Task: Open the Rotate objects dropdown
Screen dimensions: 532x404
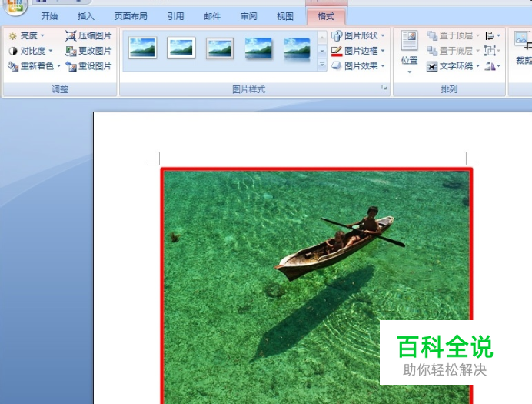Action: point(493,66)
